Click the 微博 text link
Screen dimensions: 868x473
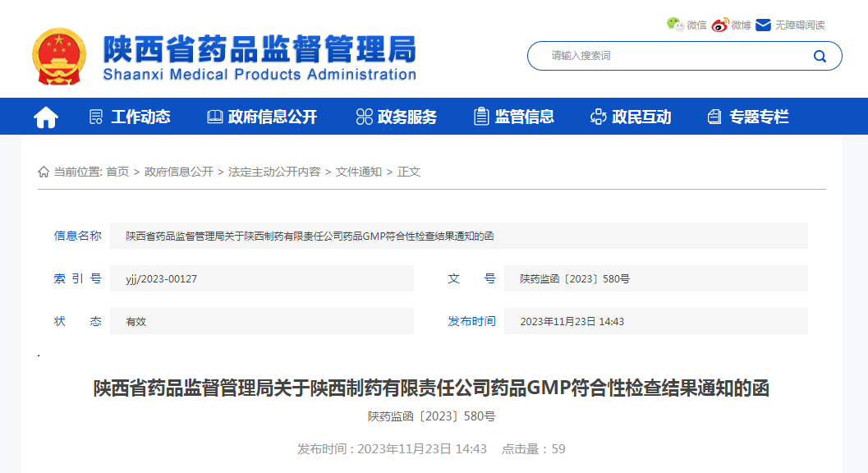pyautogui.click(x=741, y=25)
